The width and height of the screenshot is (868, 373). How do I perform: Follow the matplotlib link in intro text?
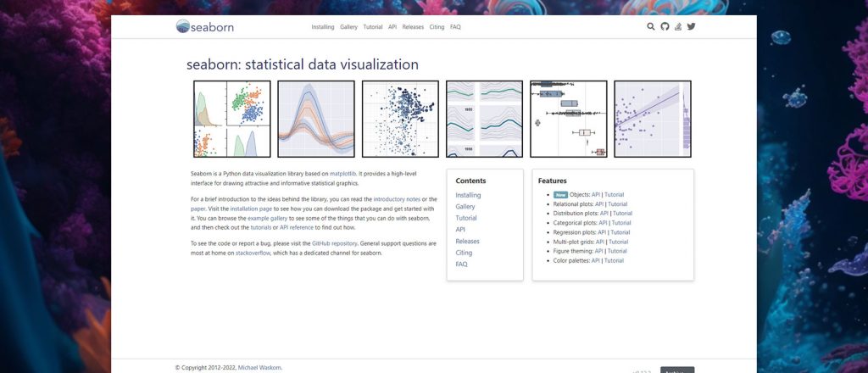[343, 174]
